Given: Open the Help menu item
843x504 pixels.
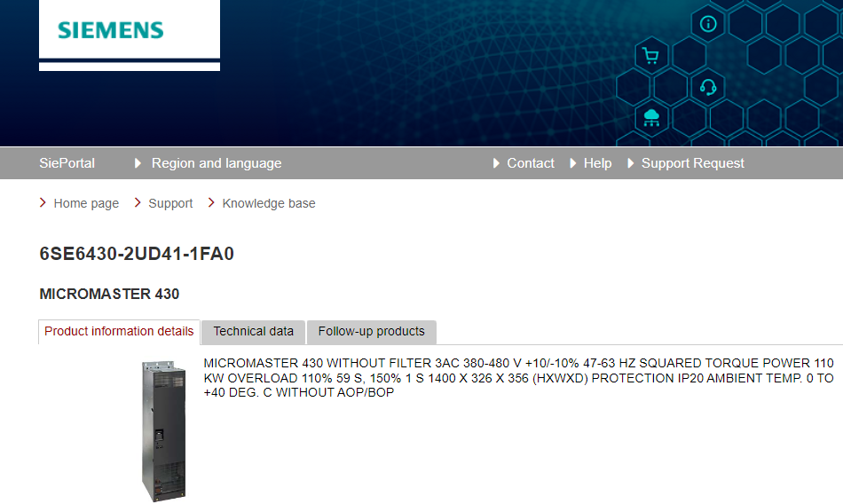Looking at the screenshot, I should click(x=597, y=163).
